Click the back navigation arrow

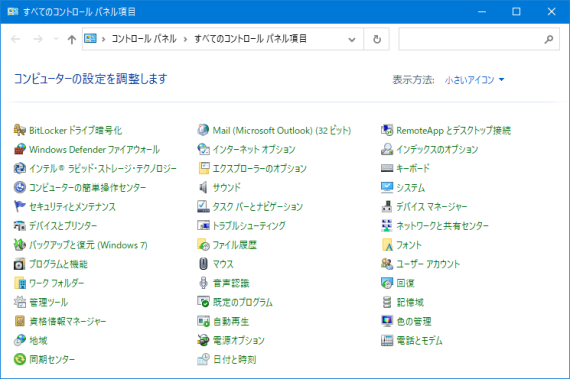[x=16, y=39]
